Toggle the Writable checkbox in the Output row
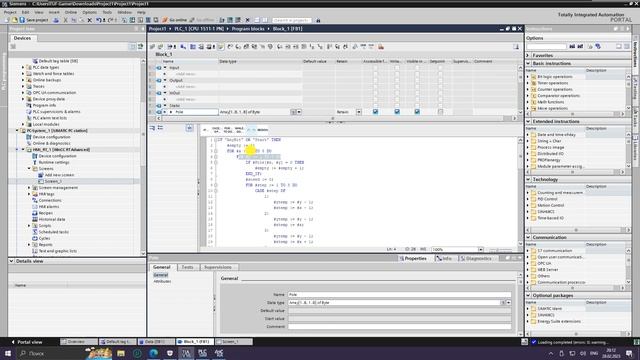This screenshot has height=360, width=640. [397, 80]
